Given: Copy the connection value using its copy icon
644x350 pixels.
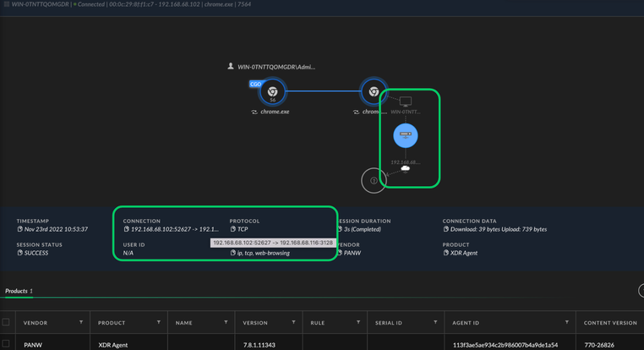Looking at the screenshot, I should tap(126, 229).
